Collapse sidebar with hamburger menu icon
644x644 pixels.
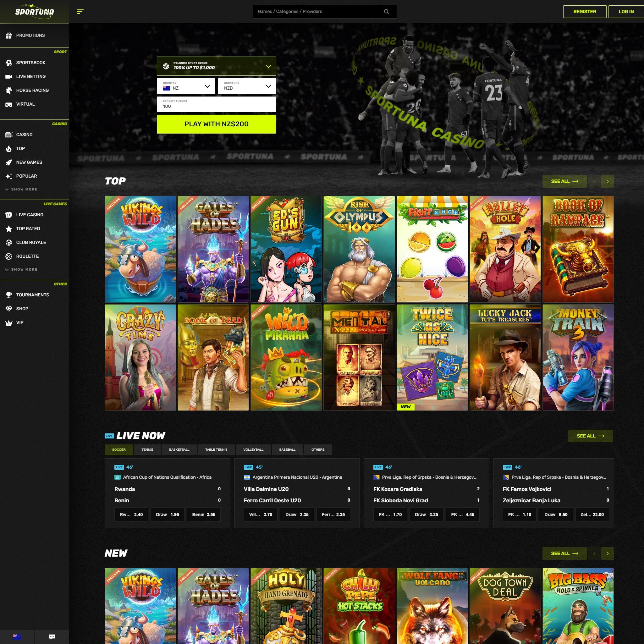click(x=80, y=12)
